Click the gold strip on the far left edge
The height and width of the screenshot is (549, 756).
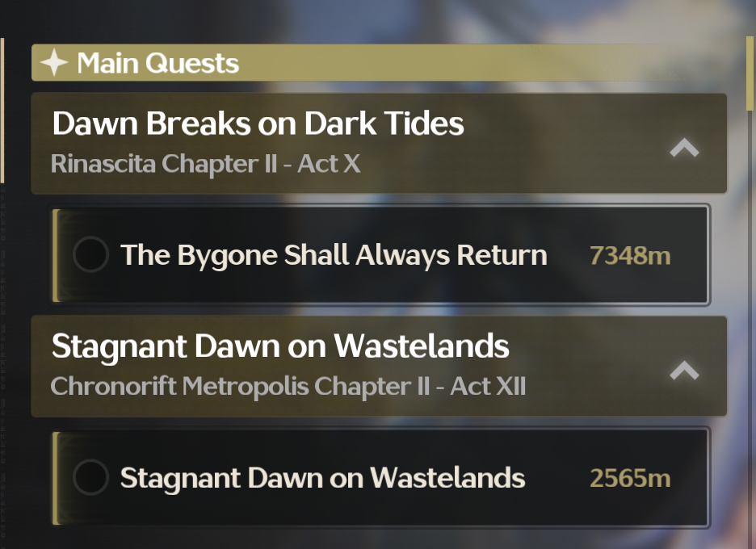tap(2, 109)
